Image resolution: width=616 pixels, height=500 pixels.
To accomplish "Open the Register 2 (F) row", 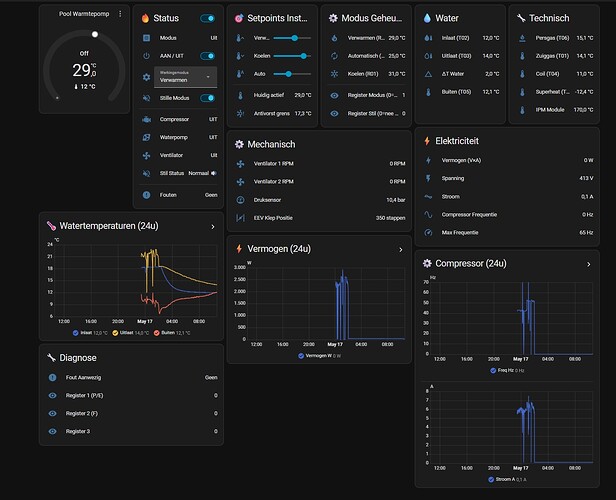I will click(x=132, y=413).
